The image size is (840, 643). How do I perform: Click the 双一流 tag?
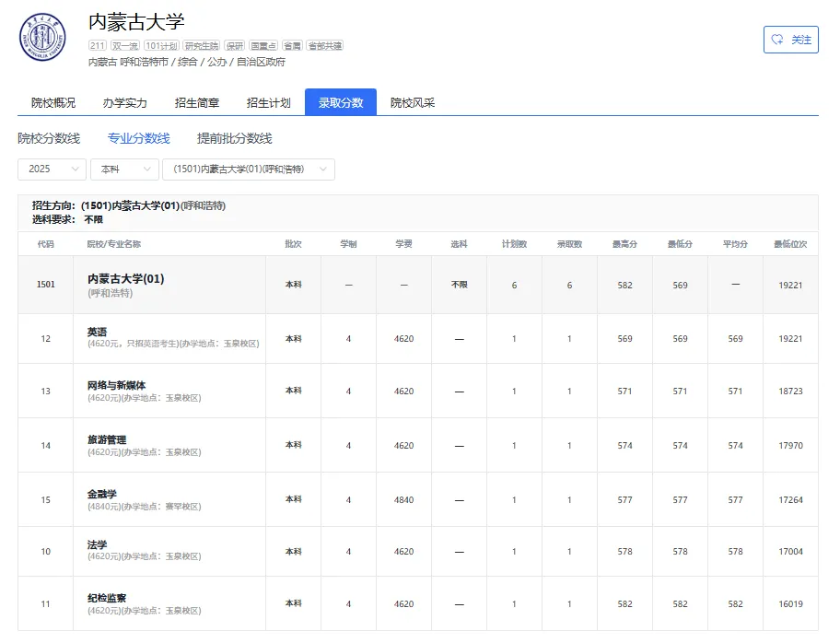[x=125, y=45]
